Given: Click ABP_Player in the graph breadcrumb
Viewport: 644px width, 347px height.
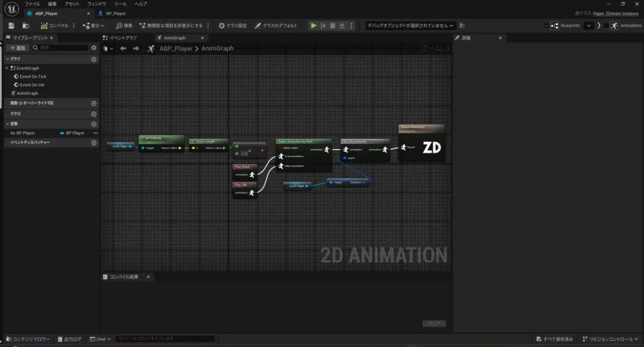Looking at the screenshot, I should (x=176, y=48).
